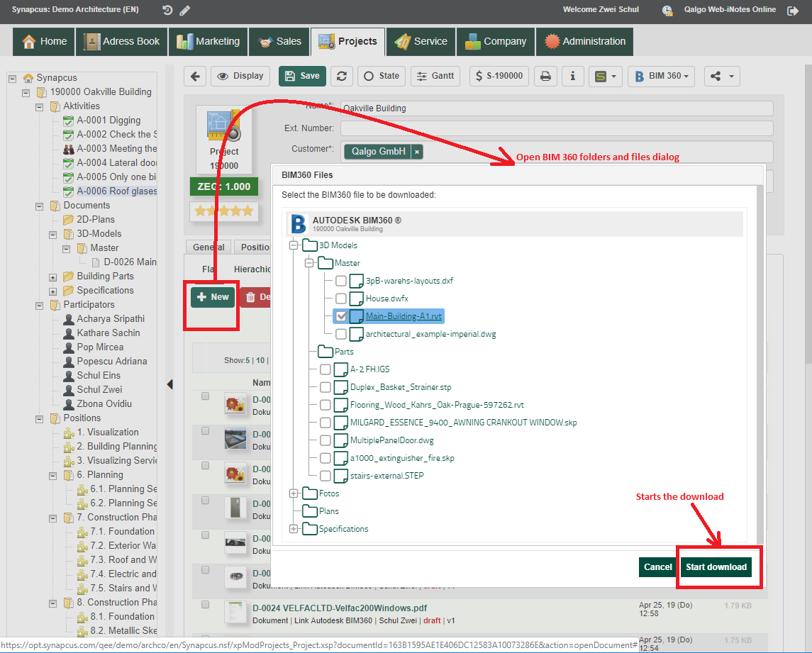Screen dimensions: 812x653
Task: Collapse the 3D Models folder
Action: pyautogui.click(x=294, y=245)
